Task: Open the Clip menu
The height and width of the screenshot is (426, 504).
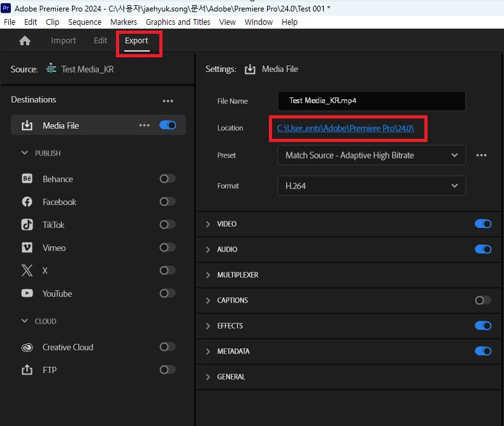Action: coord(52,22)
